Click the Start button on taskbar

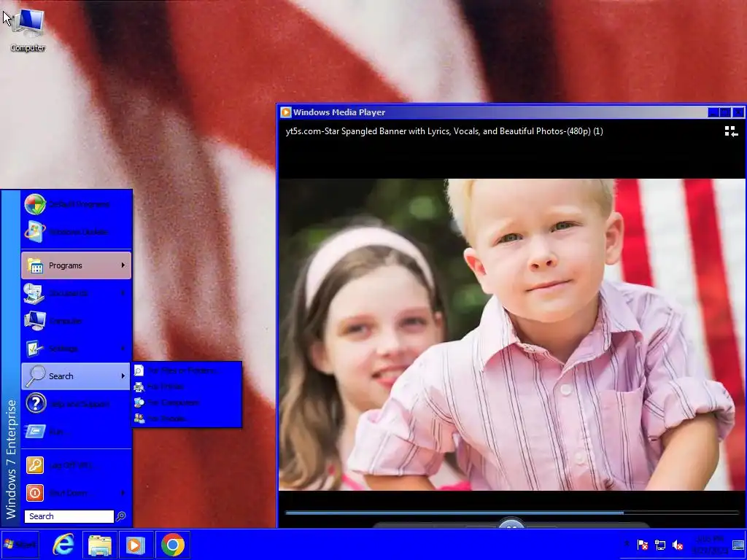click(20, 544)
